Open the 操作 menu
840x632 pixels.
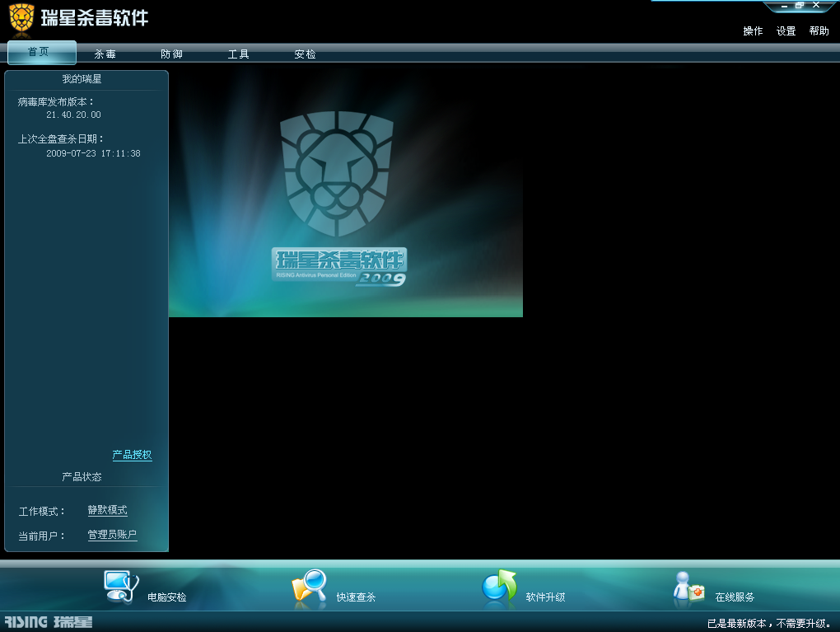(x=753, y=31)
